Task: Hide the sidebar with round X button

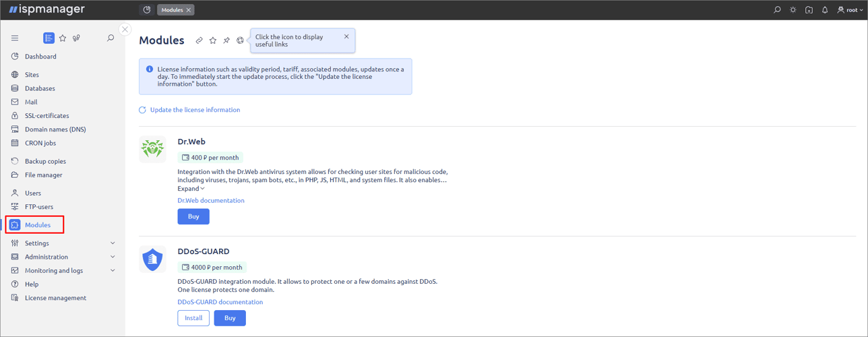Action: pos(125,30)
